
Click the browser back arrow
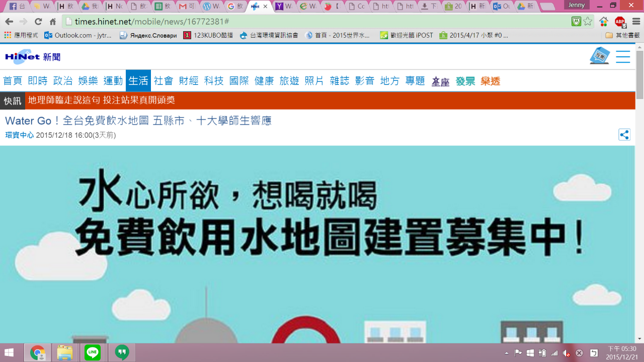(9, 22)
